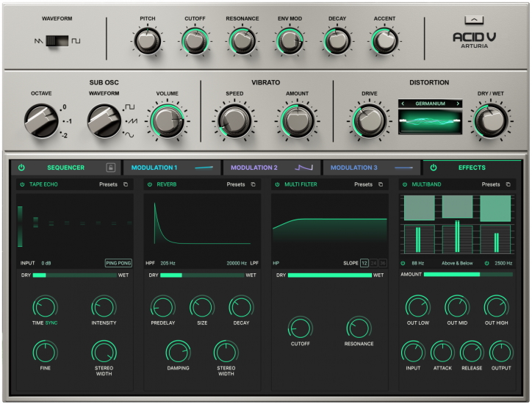Click the Vibrato Amount knob
532x404 pixels.
click(x=297, y=121)
